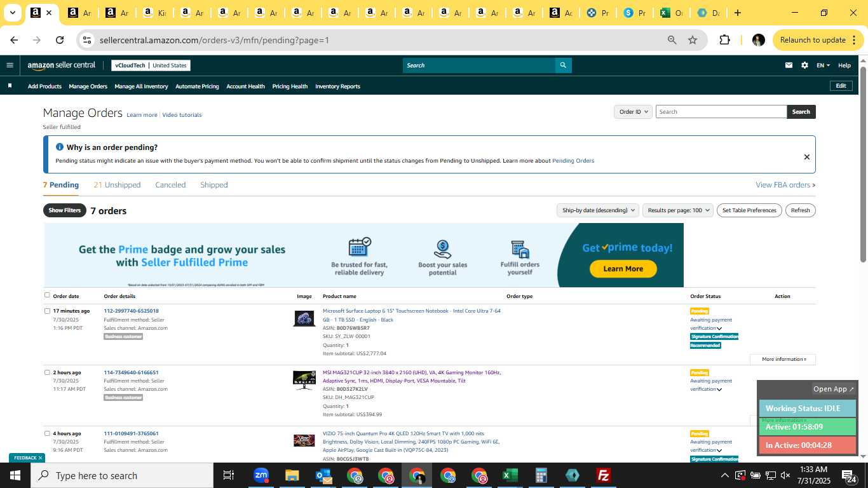Expand Awaiting payment verification for Surface Laptop order
The height and width of the screenshot is (488, 868).
point(719,329)
